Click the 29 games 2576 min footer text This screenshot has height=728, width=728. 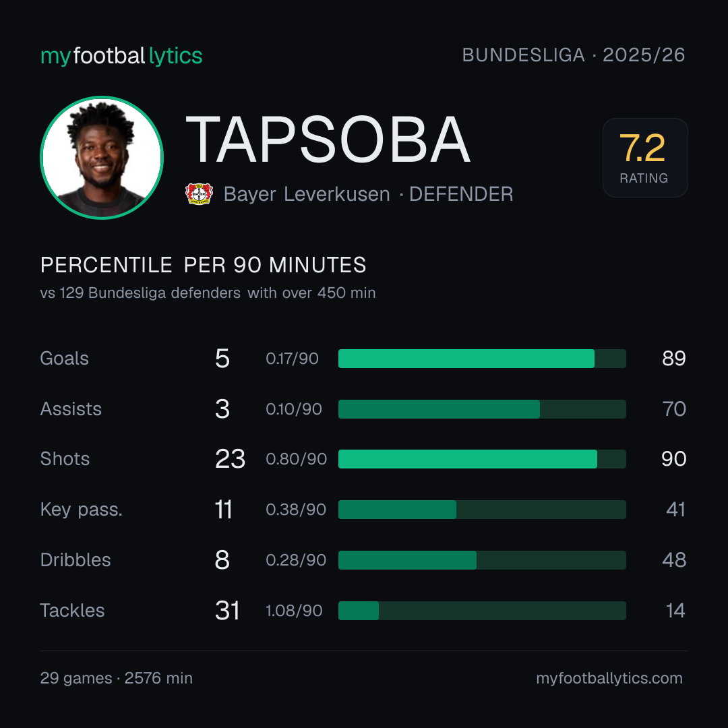tap(117, 678)
